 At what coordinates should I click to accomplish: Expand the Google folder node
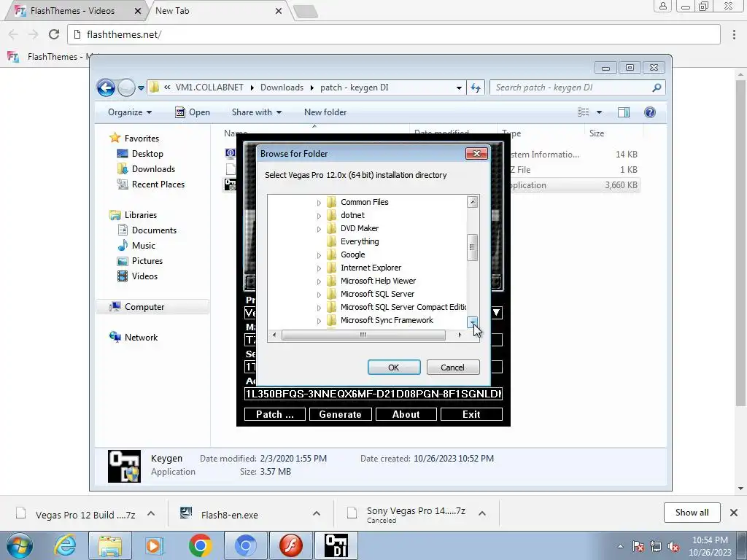tap(319, 255)
